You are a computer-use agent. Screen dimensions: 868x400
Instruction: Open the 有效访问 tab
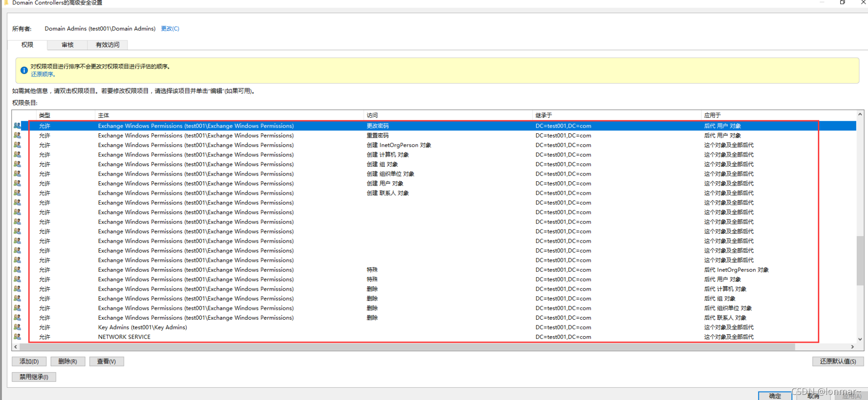coord(107,45)
